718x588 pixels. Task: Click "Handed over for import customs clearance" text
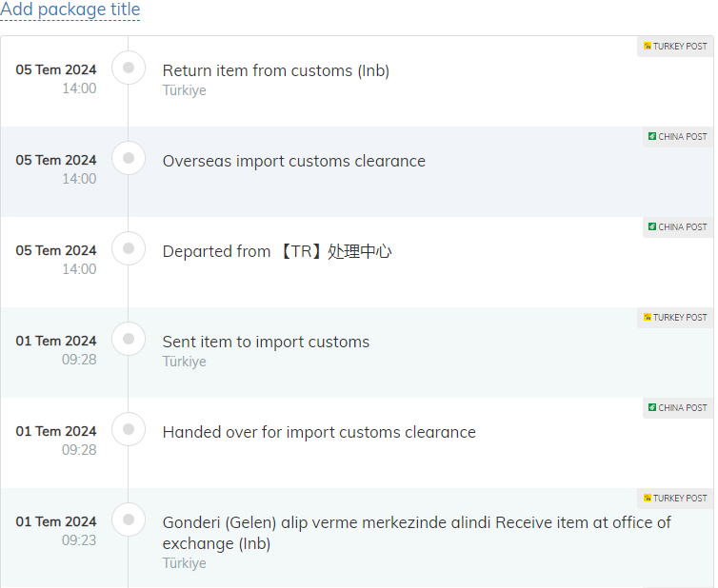point(319,432)
